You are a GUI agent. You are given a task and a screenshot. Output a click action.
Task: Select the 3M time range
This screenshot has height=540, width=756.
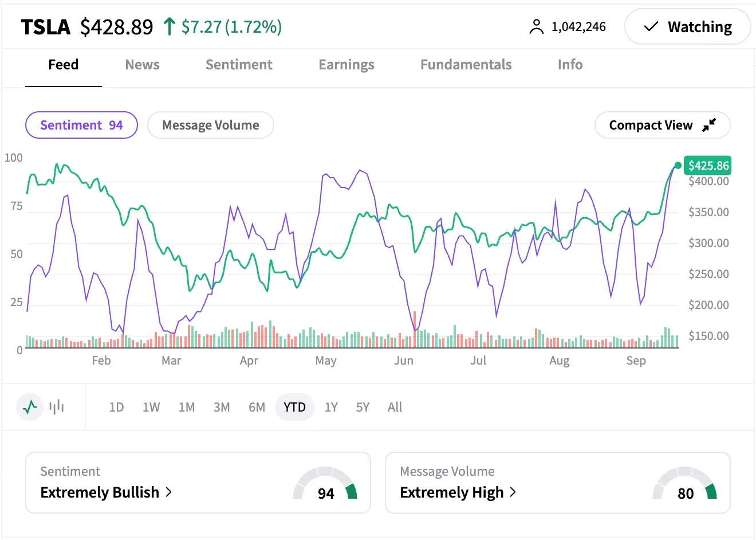222,407
